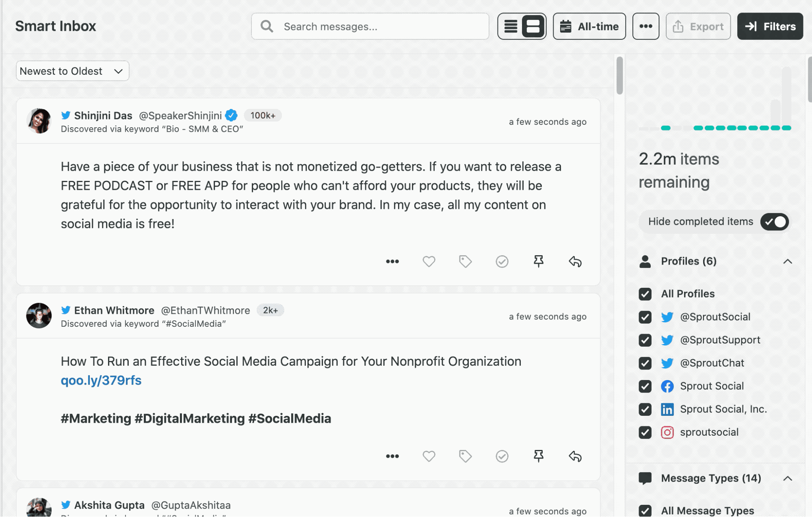Like the Ethan Whitmore tweet
The width and height of the screenshot is (812, 517).
click(x=429, y=456)
